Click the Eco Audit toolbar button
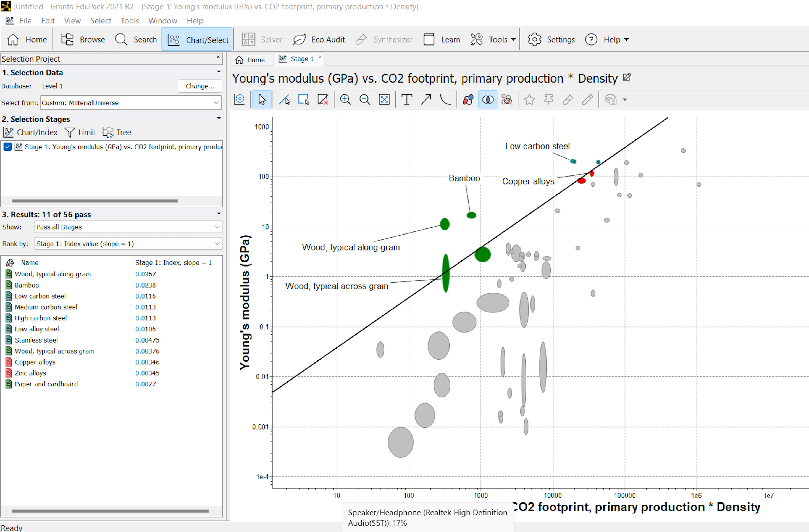Viewport: 809px width, 532px height. [x=319, y=40]
